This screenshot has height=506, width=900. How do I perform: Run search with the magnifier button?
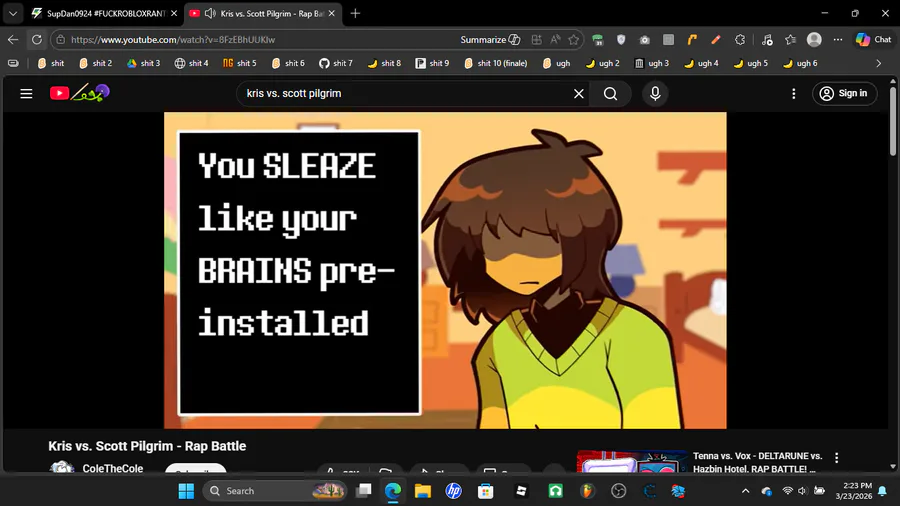tap(611, 94)
